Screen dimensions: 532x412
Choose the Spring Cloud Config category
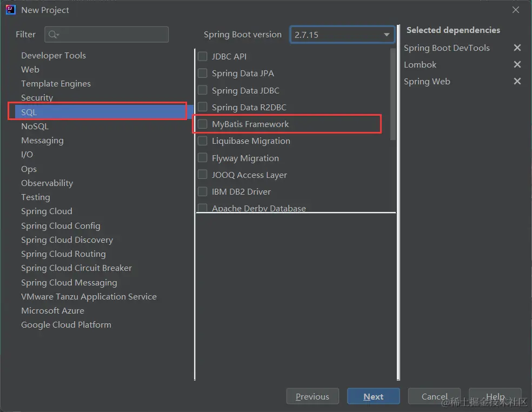(x=61, y=225)
